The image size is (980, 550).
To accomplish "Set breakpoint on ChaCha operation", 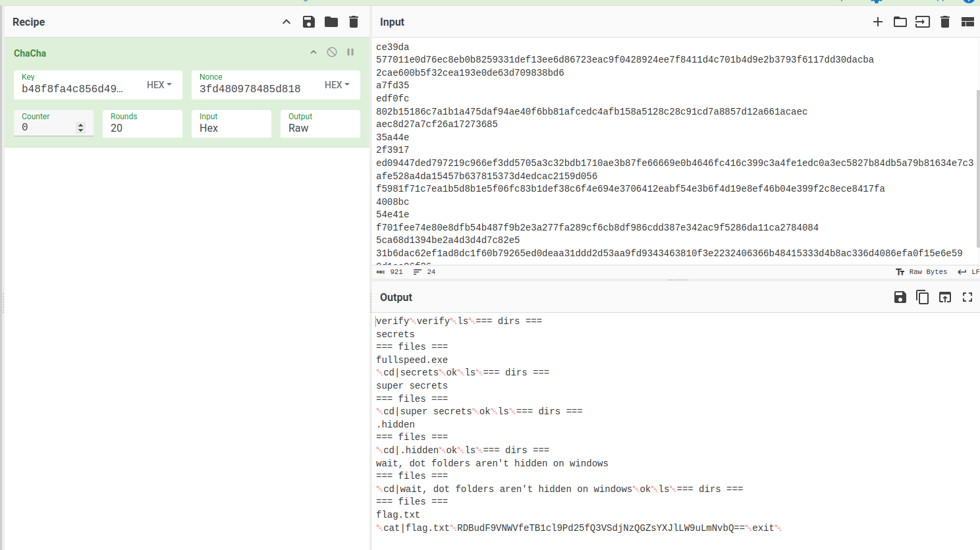I will 350,52.
